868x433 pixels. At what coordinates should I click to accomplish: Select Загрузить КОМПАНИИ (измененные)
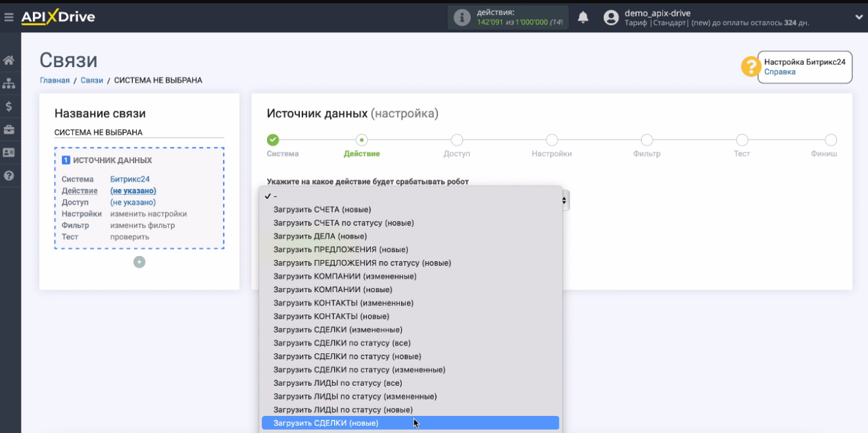(410, 276)
